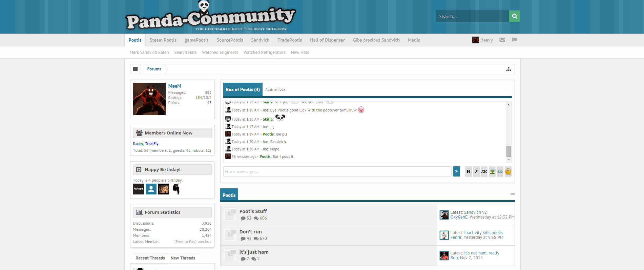The width and height of the screenshot is (644, 270).
Task: Open the Pootis Stuff forum
Action: coord(253,211)
